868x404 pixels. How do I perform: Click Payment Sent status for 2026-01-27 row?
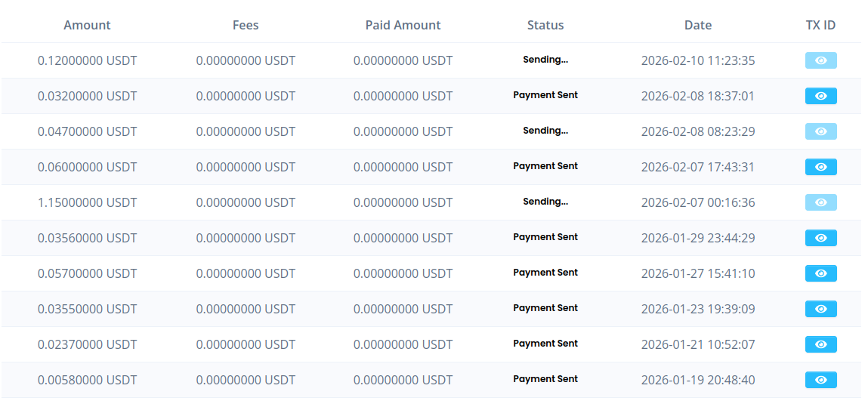tap(545, 273)
